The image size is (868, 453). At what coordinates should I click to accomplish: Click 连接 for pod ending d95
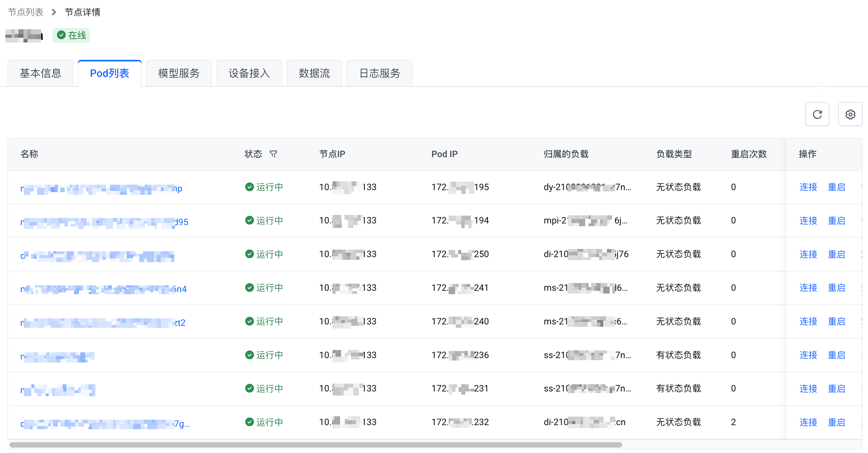pos(808,221)
